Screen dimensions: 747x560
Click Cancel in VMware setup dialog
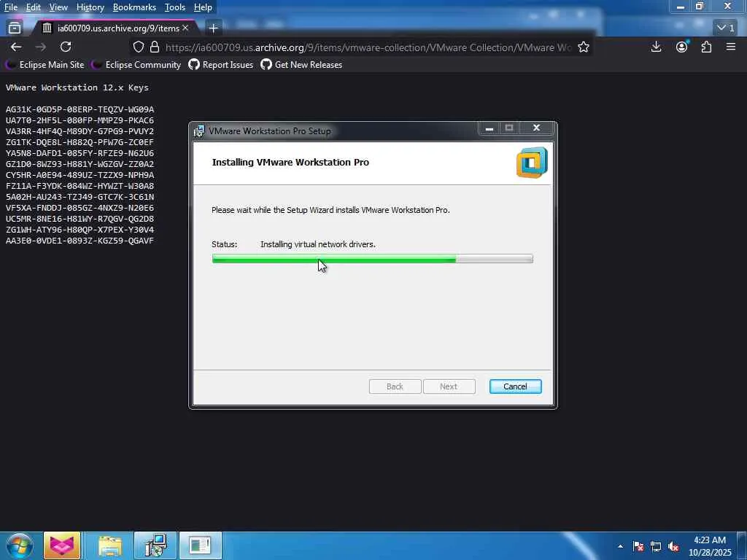click(516, 386)
